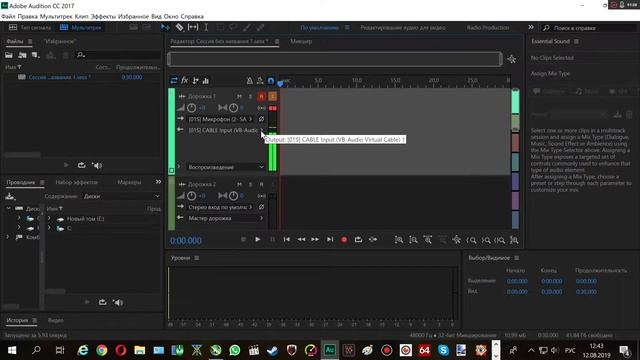Open the Файл menu
Image resolution: width=640 pixels, height=360 pixels.
[x=8, y=17]
